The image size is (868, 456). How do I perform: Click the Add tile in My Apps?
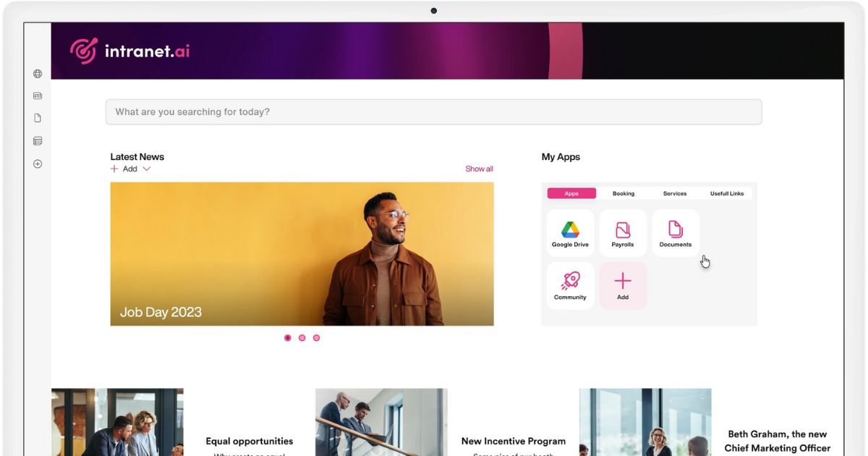[x=623, y=286]
